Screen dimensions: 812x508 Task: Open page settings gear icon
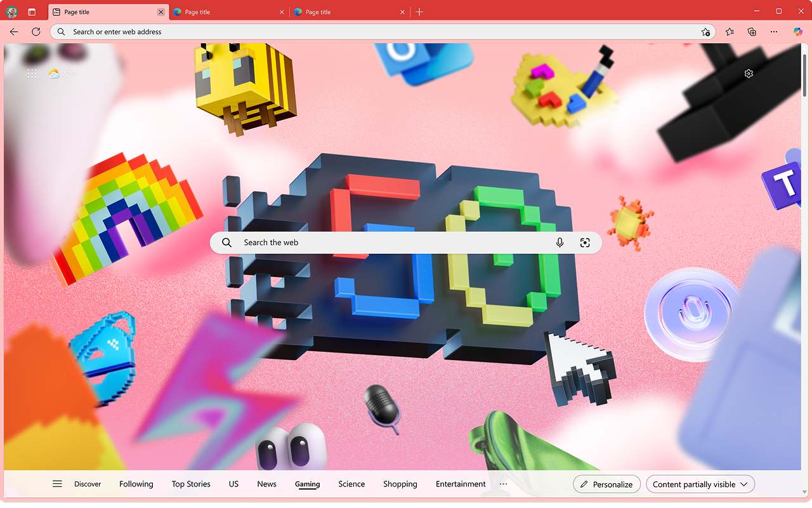(x=749, y=74)
